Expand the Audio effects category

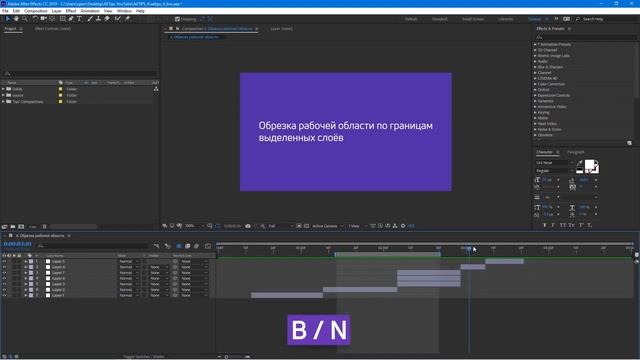click(x=535, y=61)
